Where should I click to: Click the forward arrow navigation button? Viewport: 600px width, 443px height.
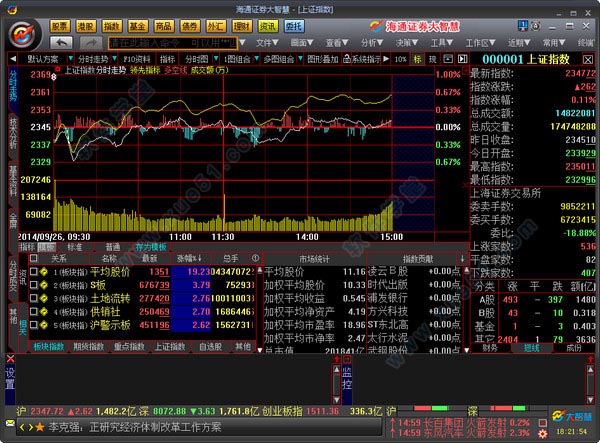(x=91, y=43)
